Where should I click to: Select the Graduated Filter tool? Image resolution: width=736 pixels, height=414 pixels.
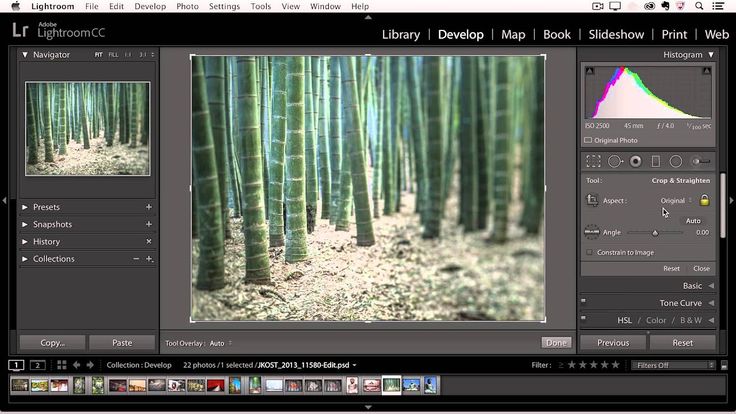click(656, 161)
